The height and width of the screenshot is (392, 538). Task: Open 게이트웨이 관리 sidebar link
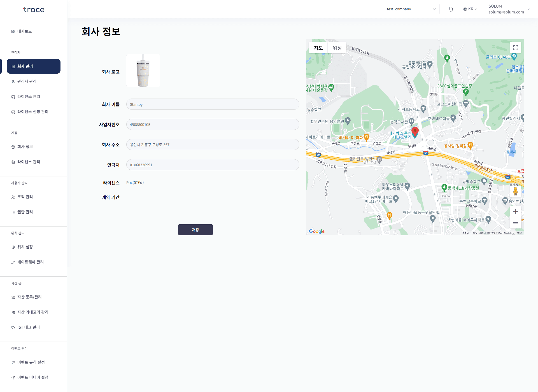[30, 262]
